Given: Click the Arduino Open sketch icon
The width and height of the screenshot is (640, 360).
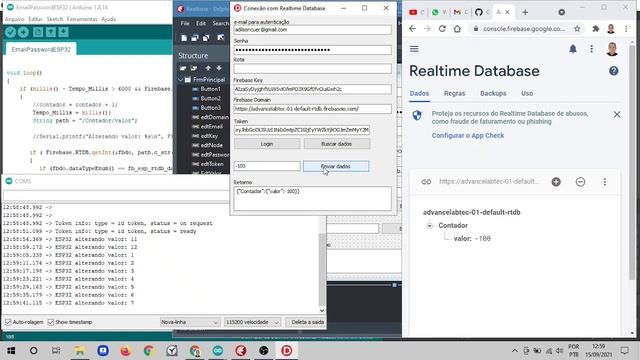Looking at the screenshot, I should click(51, 32).
